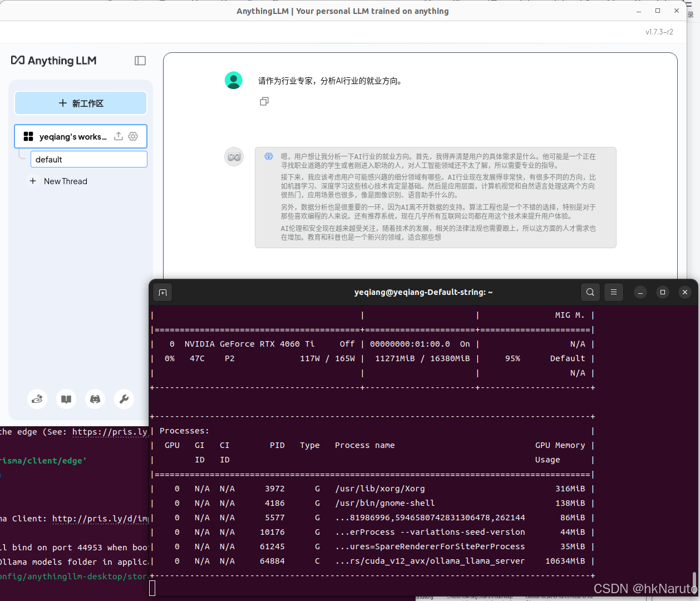This screenshot has width=700, height=601.
Task: Minimize the AnythingLLM window
Action: pyautogui.click(x=639, y=11)
